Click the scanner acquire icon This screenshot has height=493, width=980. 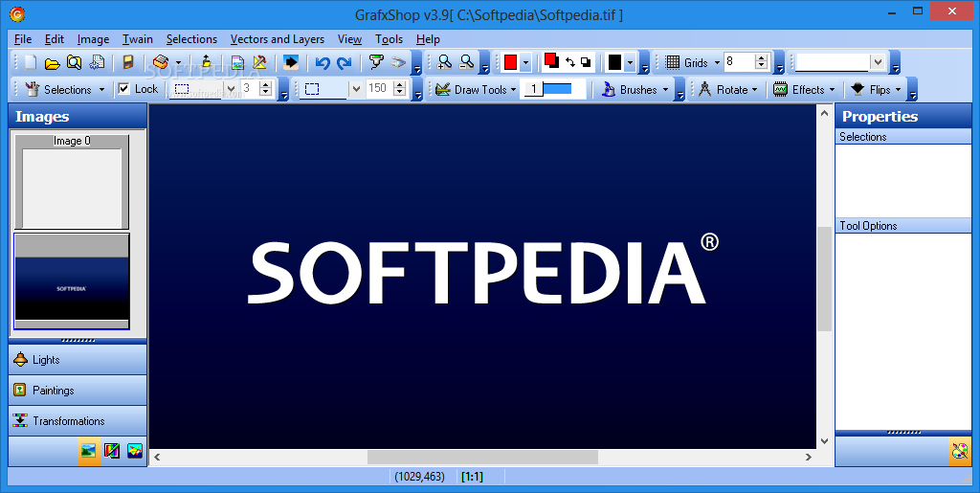coord(161,62)
